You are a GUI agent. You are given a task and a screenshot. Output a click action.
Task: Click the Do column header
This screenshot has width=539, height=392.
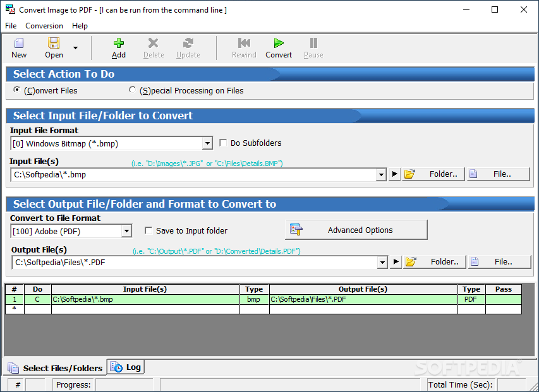[37, 289]
